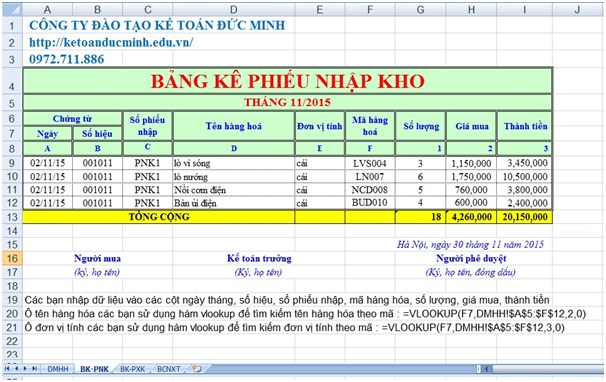Jump to first sheet with navigation arrow
This screenshot has height=382, width=606.
tap(7, 368)
